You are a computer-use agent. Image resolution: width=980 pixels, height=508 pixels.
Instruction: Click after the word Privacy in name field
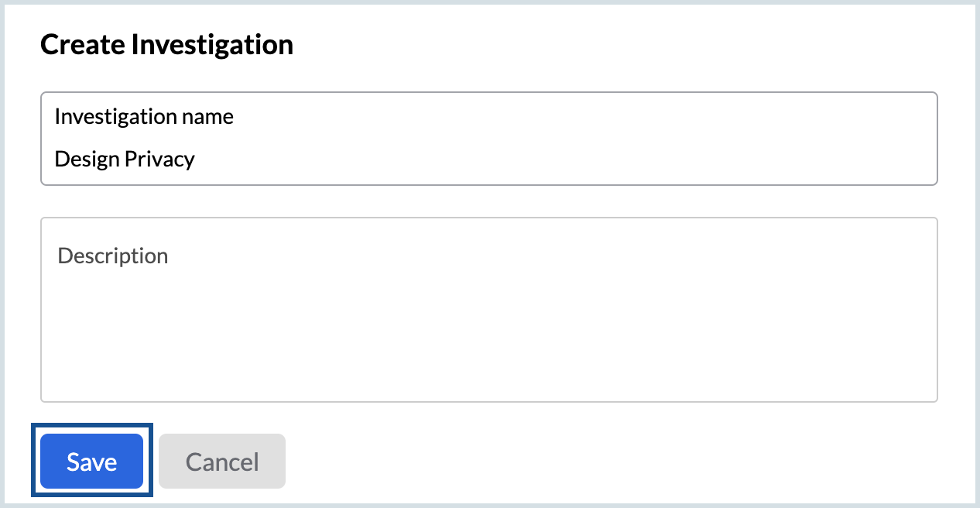coord(197,160)
